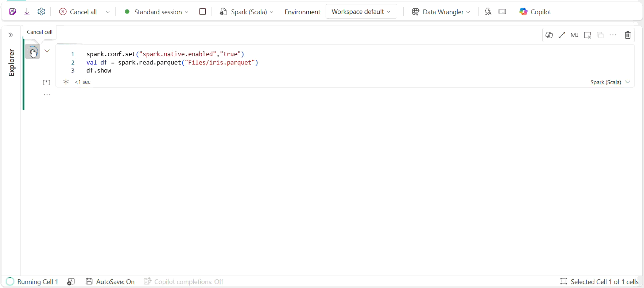The height and width of the screenshot is (288, 644).
Task: Click the save notebook icon
Action: coord(13,12)
